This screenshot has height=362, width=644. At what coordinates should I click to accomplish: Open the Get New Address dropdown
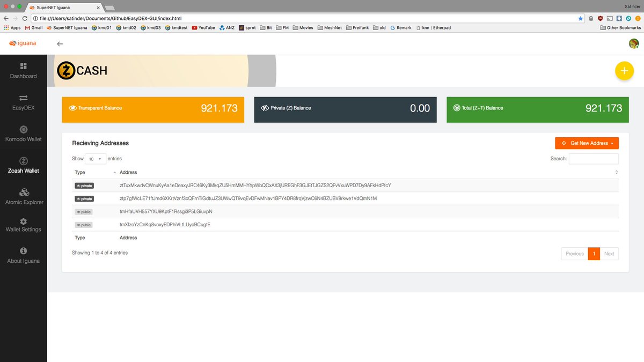587,143
